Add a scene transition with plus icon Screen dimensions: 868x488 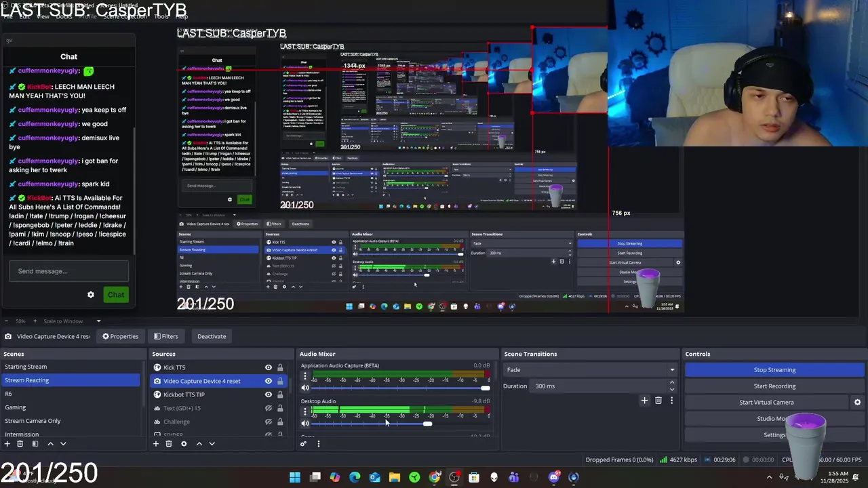coord(645,401)
